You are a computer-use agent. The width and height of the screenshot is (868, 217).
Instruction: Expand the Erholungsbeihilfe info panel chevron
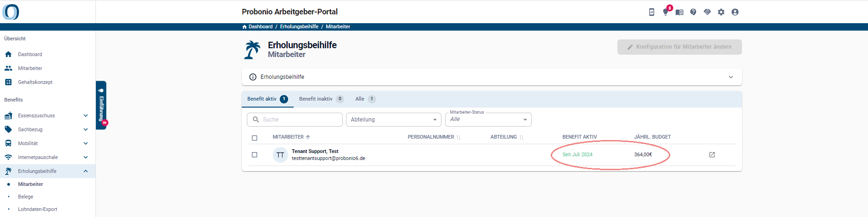tap(731, 77)
